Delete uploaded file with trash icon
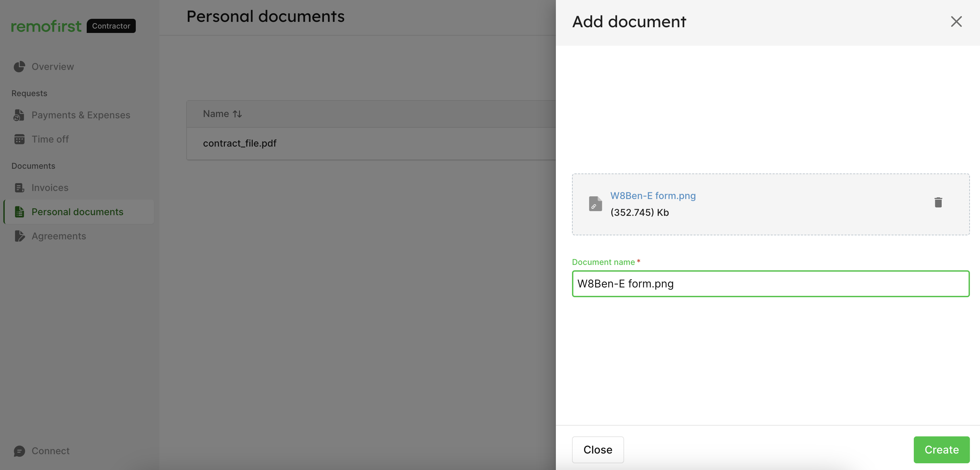 coord(938,202)
